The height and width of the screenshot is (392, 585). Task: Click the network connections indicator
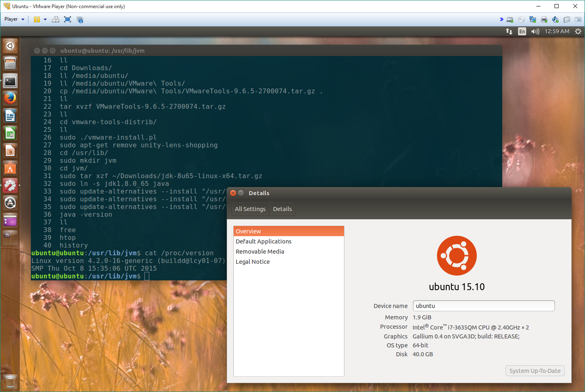click(x=509, y=31)
